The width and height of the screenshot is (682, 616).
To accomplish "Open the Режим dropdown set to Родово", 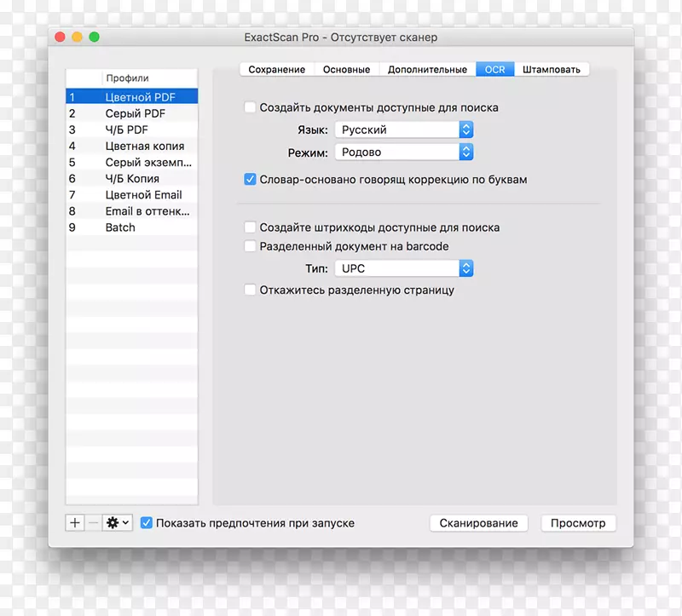I will pos(403,153).
